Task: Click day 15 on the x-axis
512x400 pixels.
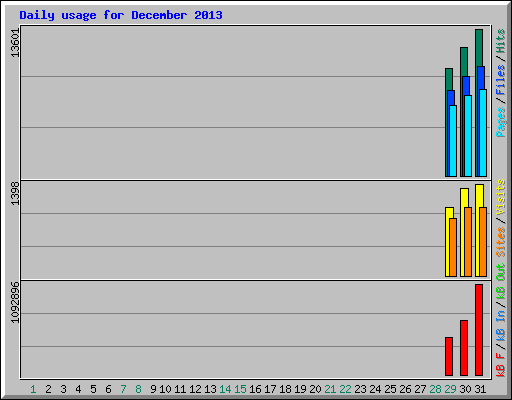Action: tap(240, 389)
